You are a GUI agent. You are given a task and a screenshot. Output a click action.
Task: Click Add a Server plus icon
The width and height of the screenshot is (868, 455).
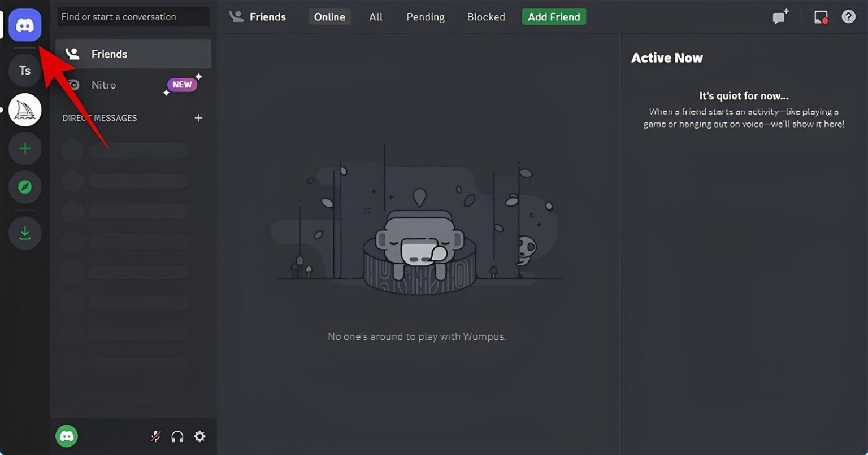[x=25, y=148]
